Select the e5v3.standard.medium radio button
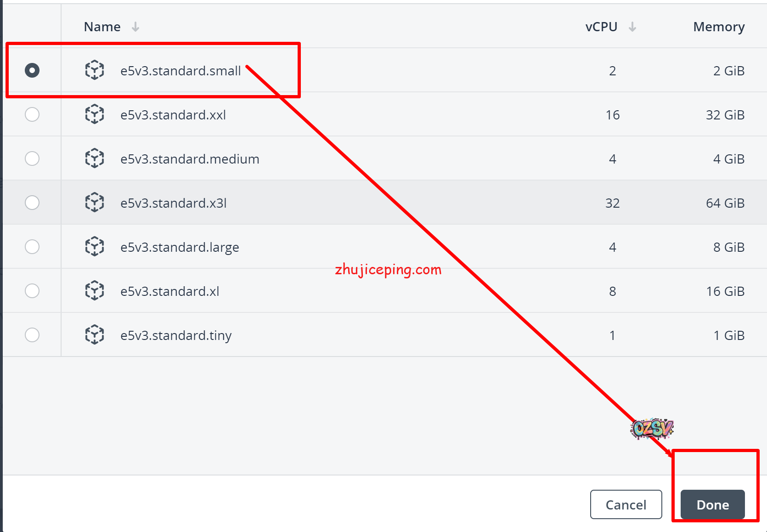 click(32, 158)
